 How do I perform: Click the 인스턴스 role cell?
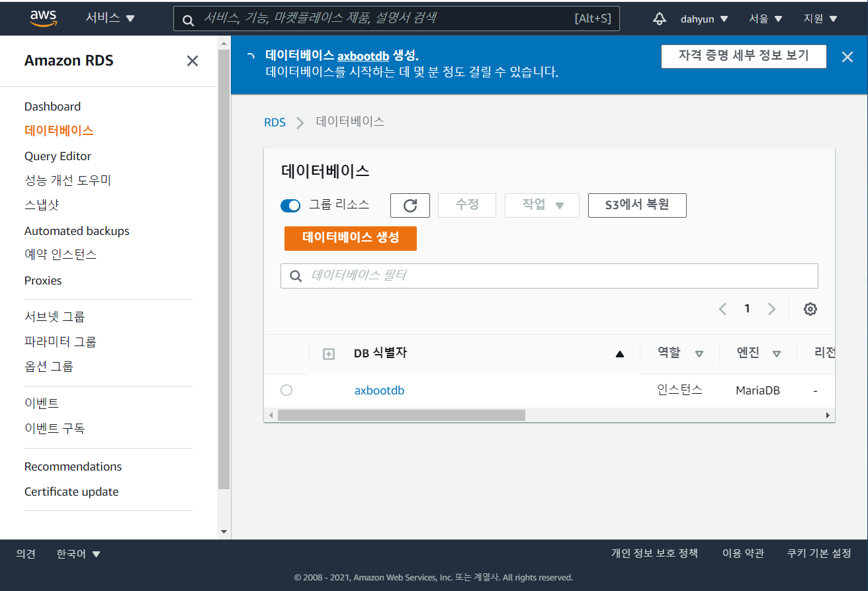pyautogui.click(x=679, y=390)
